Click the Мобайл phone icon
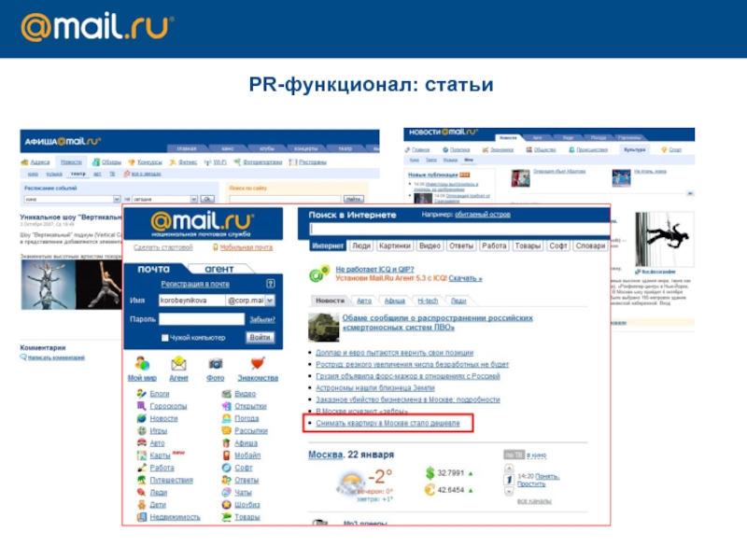 (226, 455)
